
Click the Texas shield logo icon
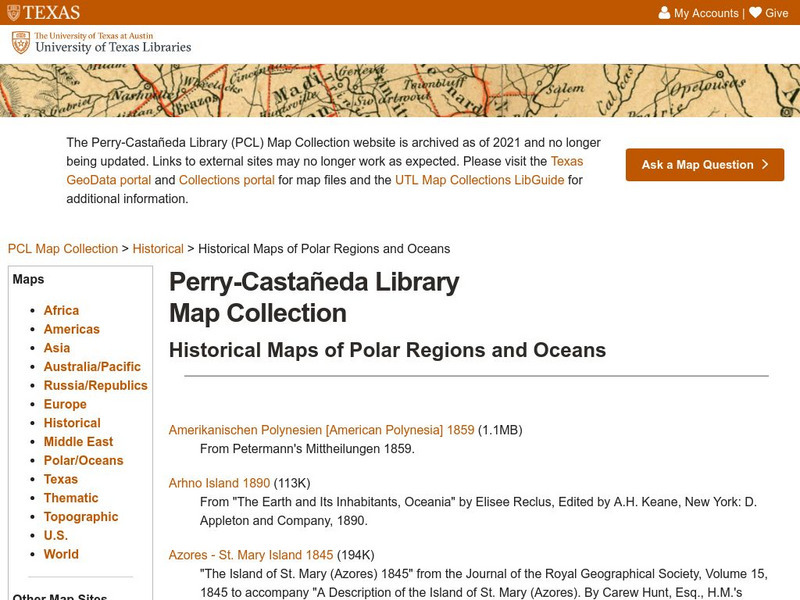(14, 12)
